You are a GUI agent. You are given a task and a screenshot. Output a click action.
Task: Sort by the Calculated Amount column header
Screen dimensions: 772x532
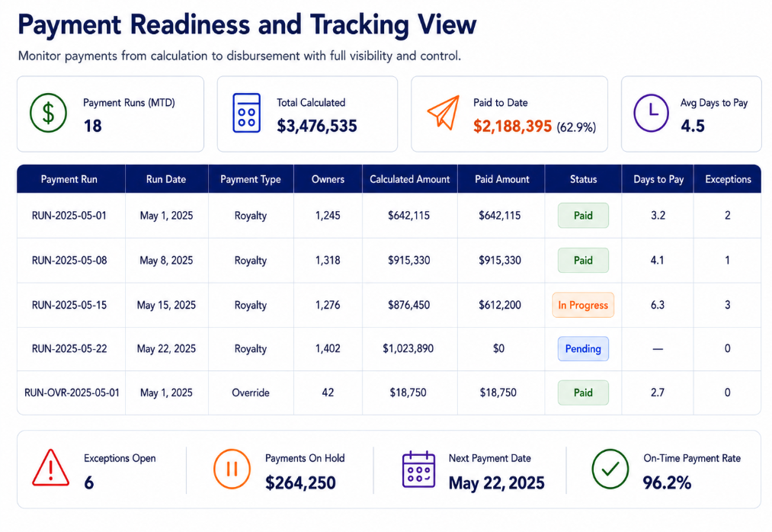pyautogui.click(x=410, y=179)
